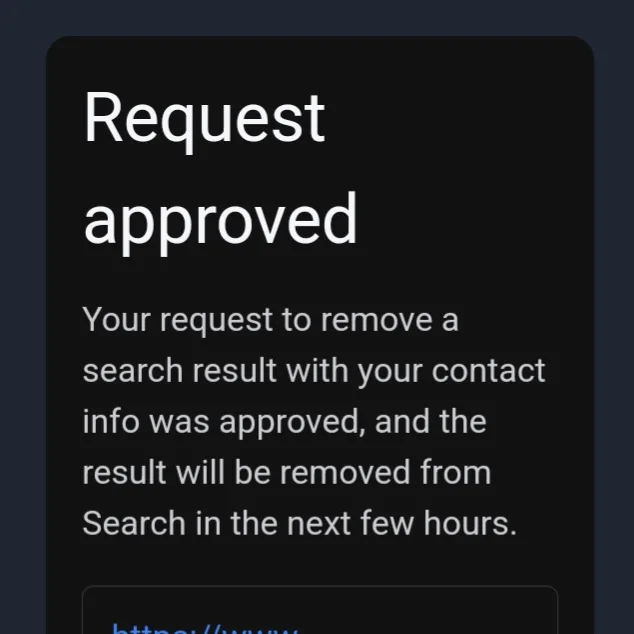Viewport: 634px width, 634px height.
Task: Click the word "contact" in the message
Action: pyautogui.click(x=488, y=371)
